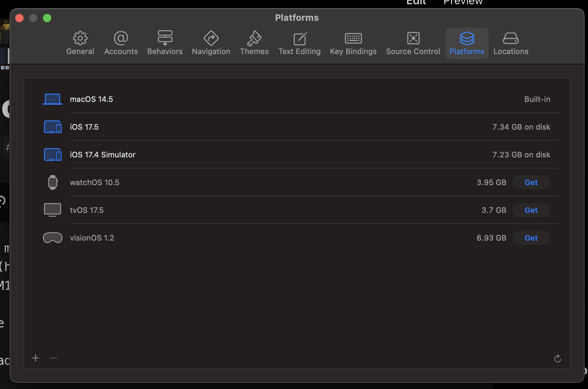Image resolution: width=588 pixels, height=389 pixels.
Task: Select the visionOS 1.2 row label
Action: click(x=92, y=238)
